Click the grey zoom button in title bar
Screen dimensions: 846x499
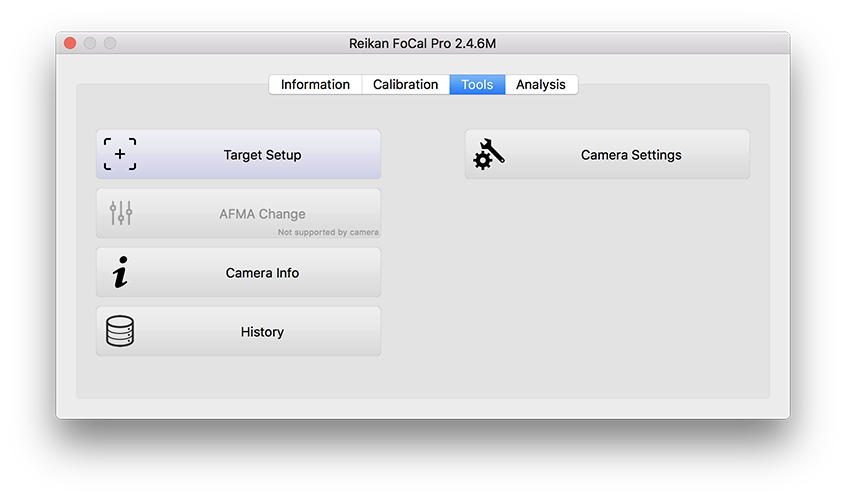pyautogui.click(x=110, y=43)
